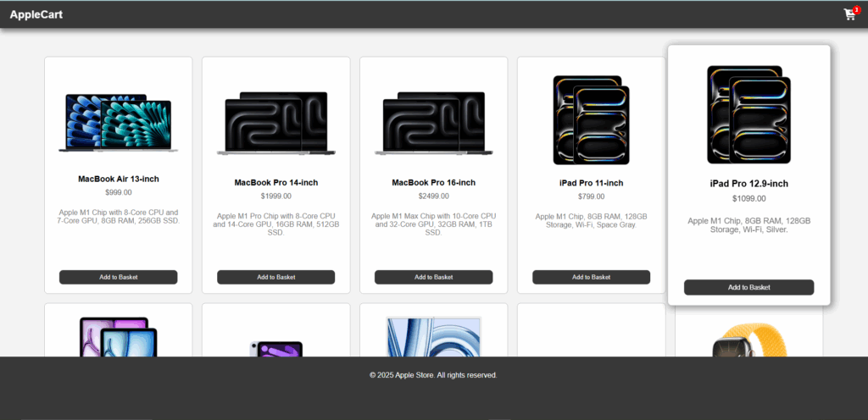Open the shopping cart icon

point(849,14)
